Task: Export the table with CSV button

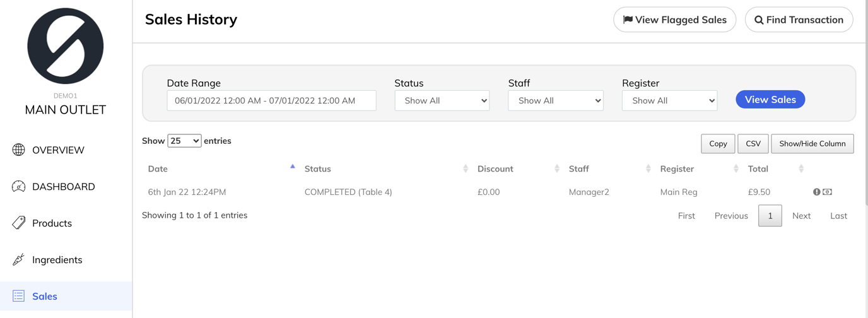Action: pos(753,144)
